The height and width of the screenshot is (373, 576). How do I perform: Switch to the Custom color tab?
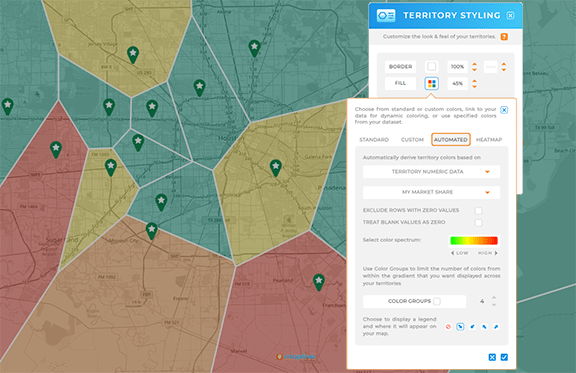pyautogui.click(x=412, y=140)
